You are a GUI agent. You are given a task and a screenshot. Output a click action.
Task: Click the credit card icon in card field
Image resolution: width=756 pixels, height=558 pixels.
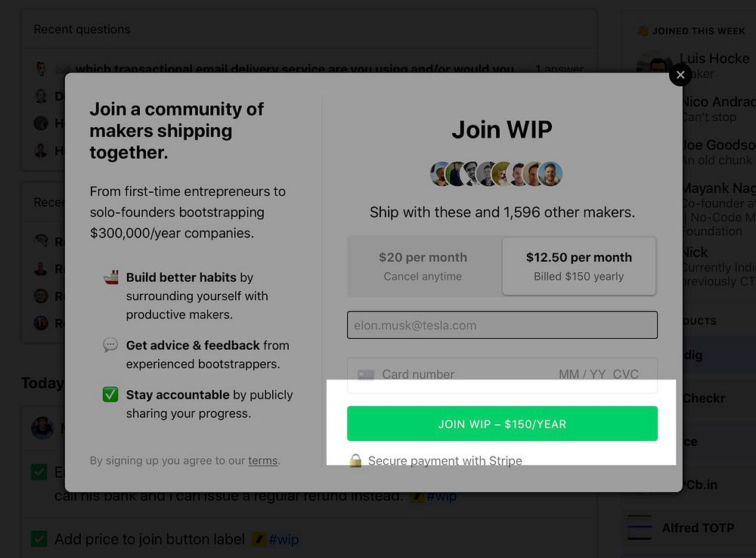(366, 375)
